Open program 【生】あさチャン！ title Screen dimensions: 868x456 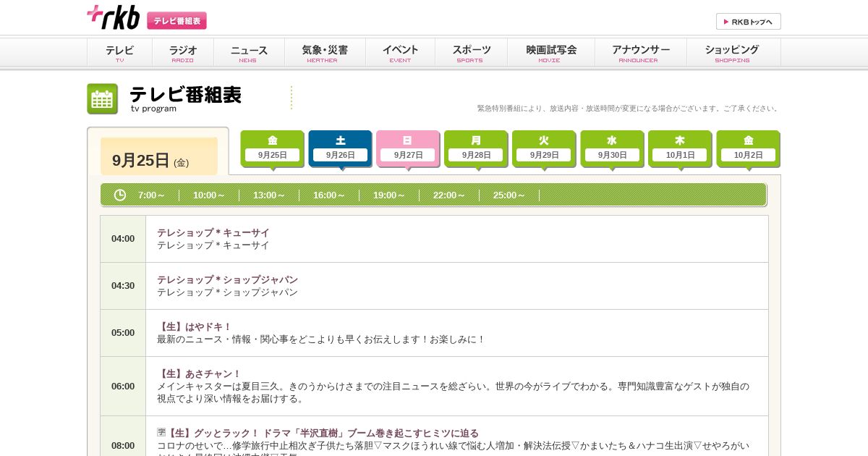coord(199,373)
